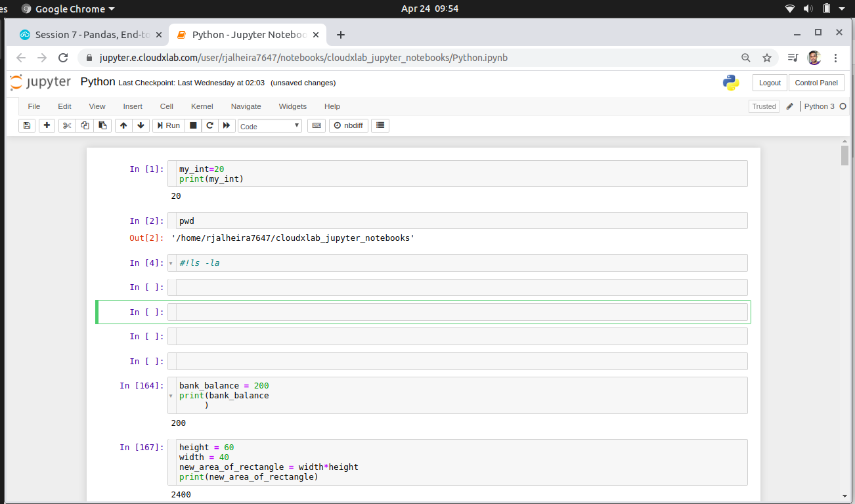
Task: Open the Navigate menu
Action: [x=246, y=106]
